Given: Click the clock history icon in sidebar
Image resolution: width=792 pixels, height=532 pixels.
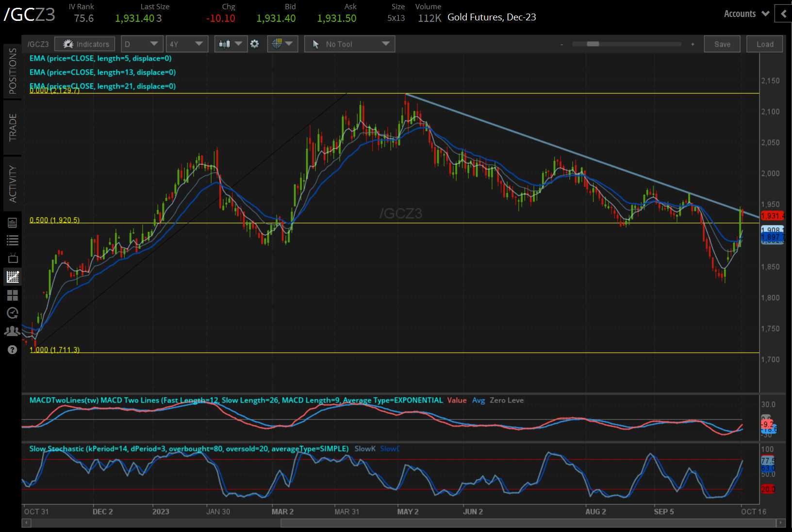Looking at the screenshot, I should click(13, 313).
